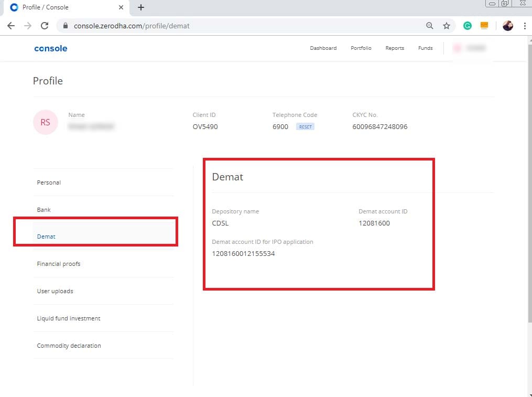Open the Financial proofs section
Image resolution: width=532 pixels, height=397 pixels.
click(103, 264)
